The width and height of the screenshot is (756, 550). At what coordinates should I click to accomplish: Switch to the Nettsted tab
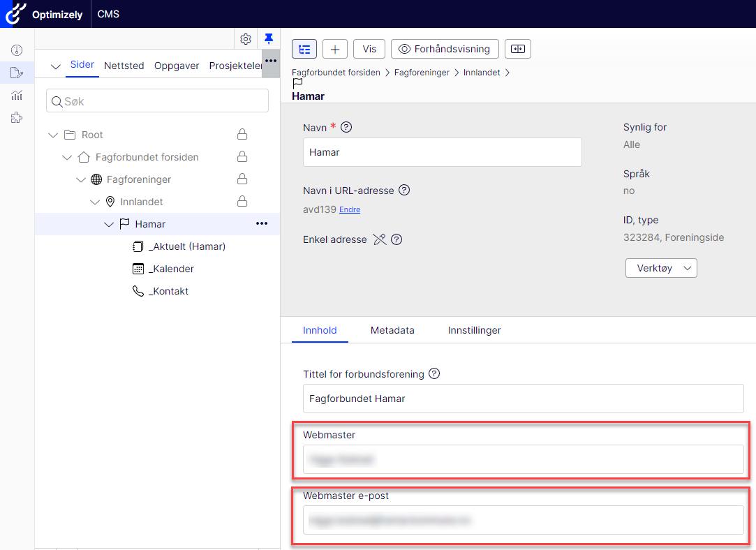tap(124, 66)
